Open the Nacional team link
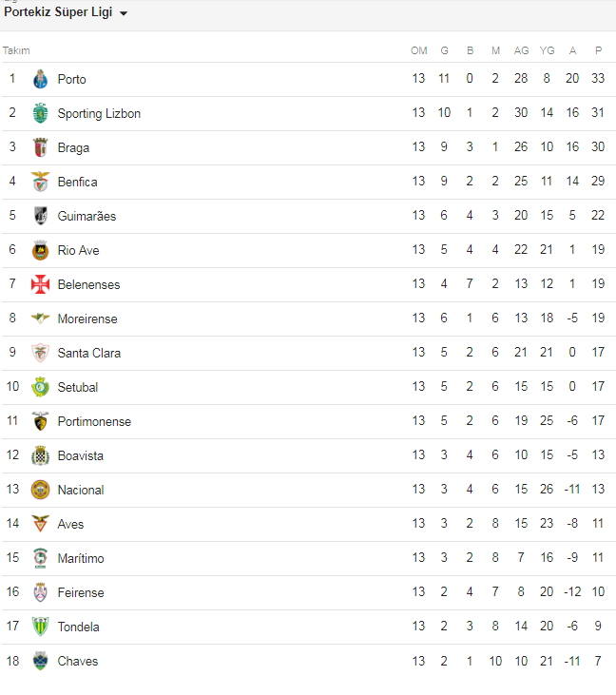The image size is (616, 695). tap(80, 490)
